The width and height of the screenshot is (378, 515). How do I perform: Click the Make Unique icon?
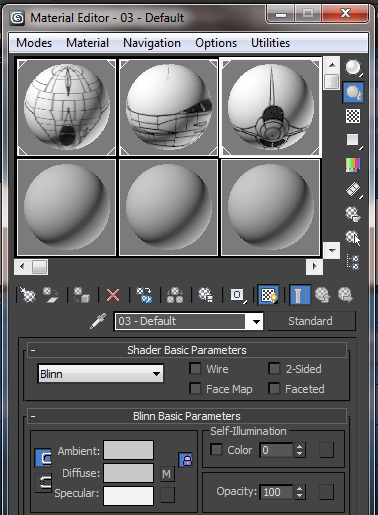175,295
